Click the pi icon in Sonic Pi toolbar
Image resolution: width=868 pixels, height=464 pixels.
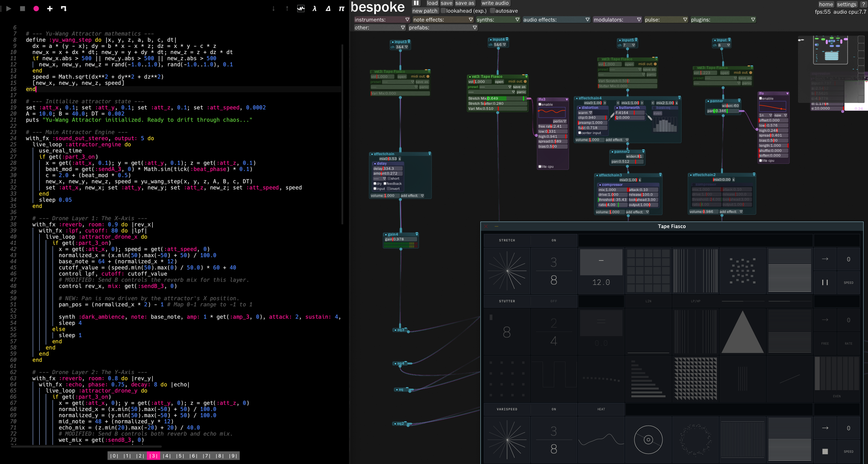[x=341, y=8]
